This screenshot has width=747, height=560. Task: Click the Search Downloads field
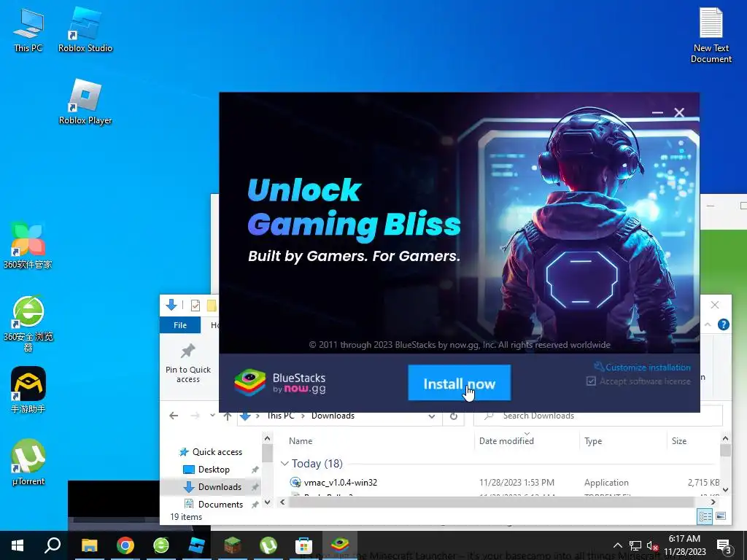pos(598,416)
